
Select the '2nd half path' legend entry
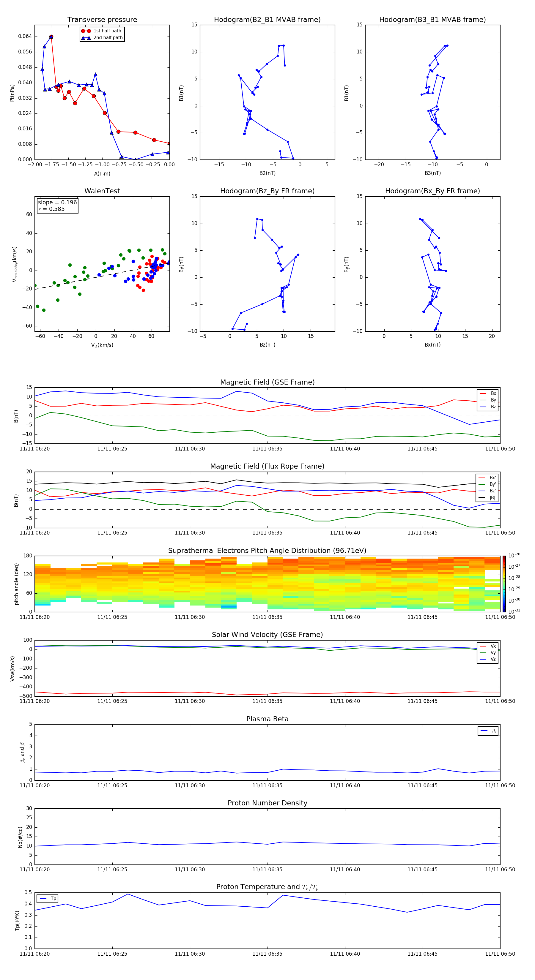pyautogui.click(x=102, y=38)
